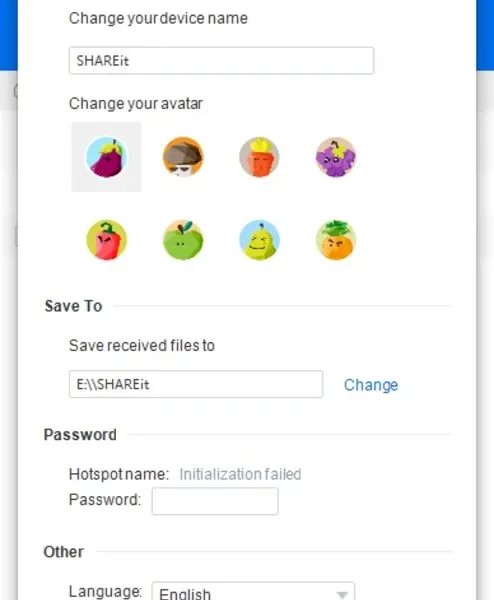Click the Initialization failed hotspot name text
The width and height of the screenshot is (494, 600).
240,474
